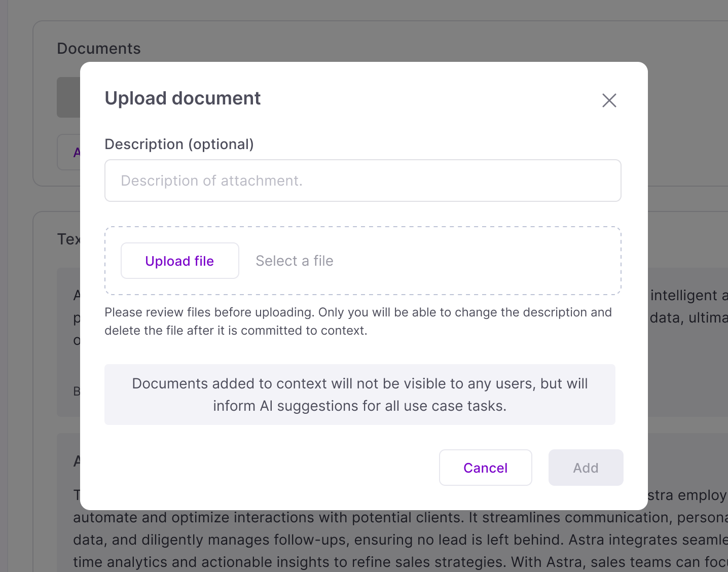Click the outlined button with purple letter A
Screen dimensions: 728x572
(x=69, y=152)
